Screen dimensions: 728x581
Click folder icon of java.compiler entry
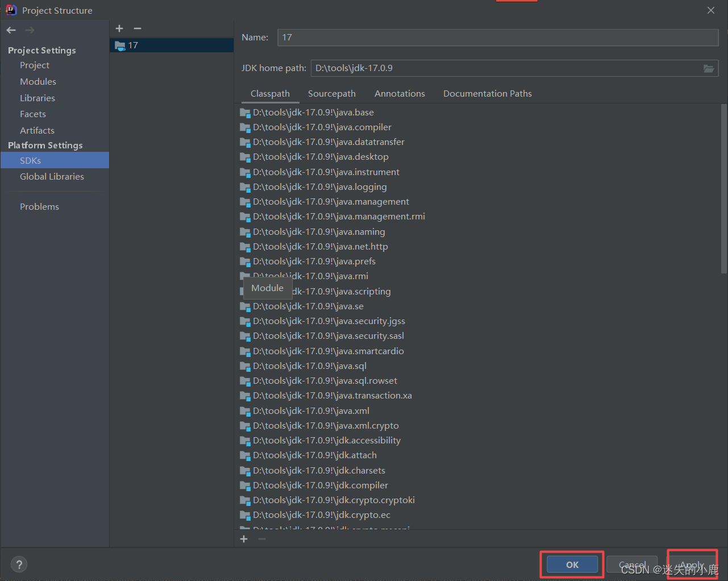[245, 127]
